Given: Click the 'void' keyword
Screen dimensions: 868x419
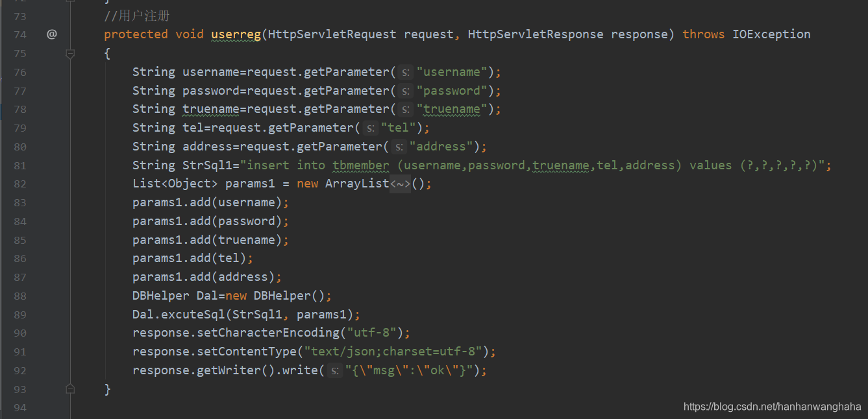Looking at the screenshot, I should tap(190, 34).
